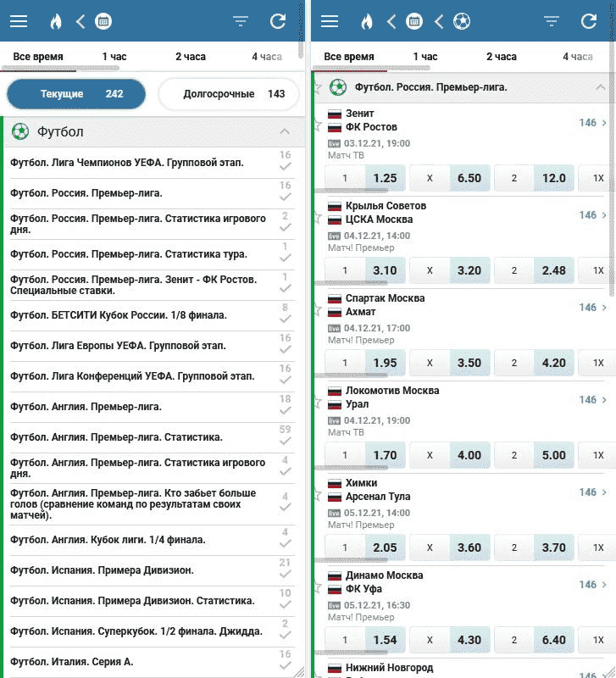
Task: Check Лига Европы УЕФА checkmark
Action: pos(286,349)
